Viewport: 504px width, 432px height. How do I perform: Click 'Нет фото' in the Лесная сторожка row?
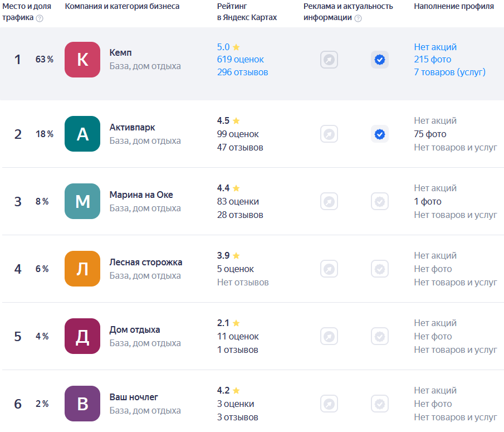tap(433, 269)
